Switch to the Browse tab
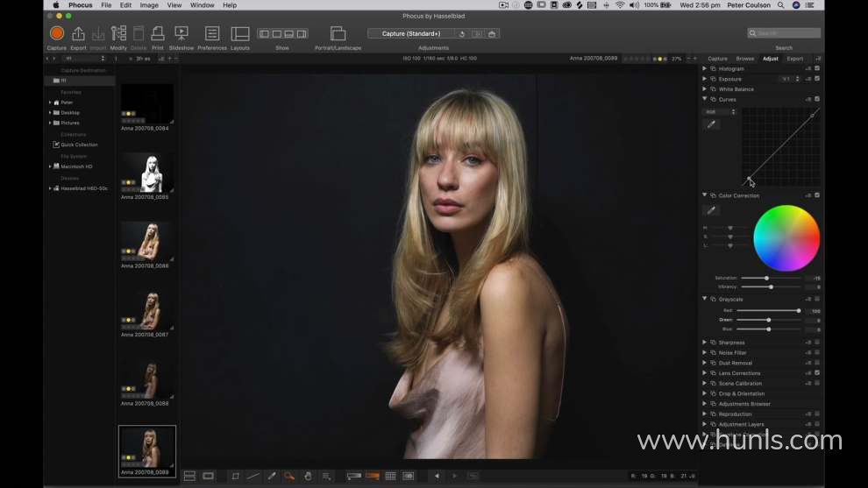868x488 pixels. (x=745, y=59)
